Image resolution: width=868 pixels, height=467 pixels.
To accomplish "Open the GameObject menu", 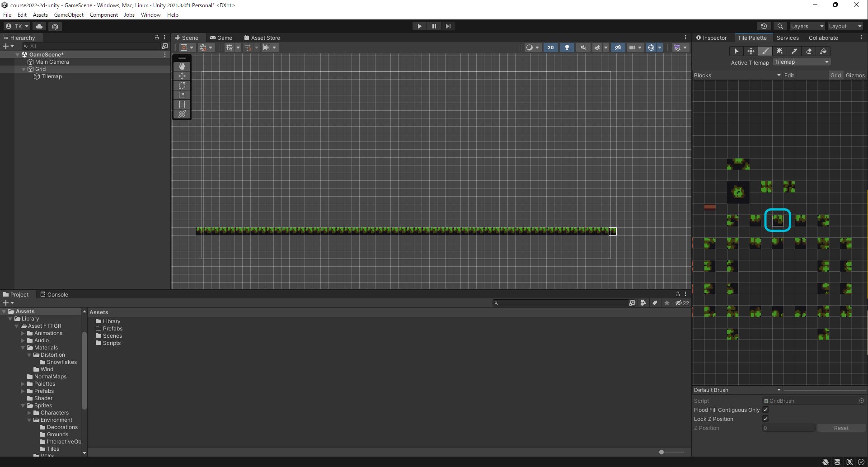I will tap(69, 15).
